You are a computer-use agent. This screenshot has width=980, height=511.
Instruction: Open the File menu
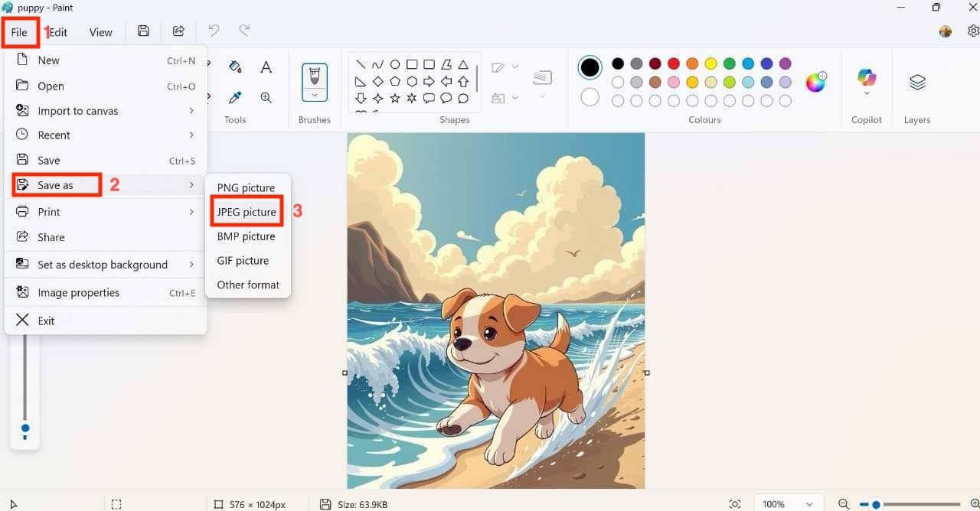pos(19,32)
